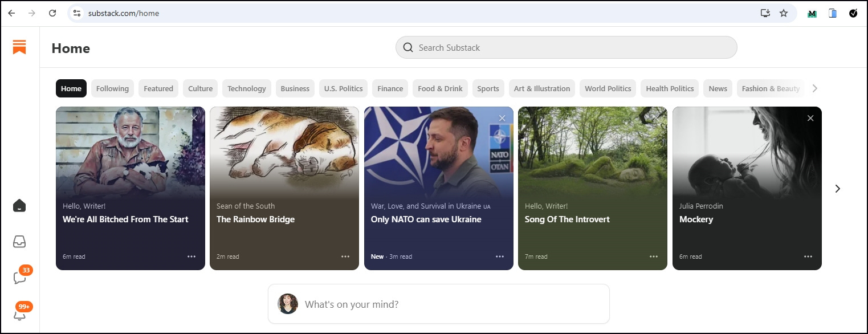
Task: Switch to the Following tab
Action: [x=112, y=88]
